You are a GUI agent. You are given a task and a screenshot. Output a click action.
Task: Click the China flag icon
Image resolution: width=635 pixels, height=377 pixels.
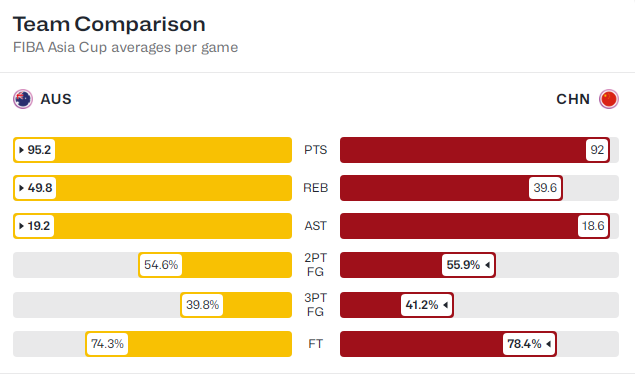(x=609, y=99)
